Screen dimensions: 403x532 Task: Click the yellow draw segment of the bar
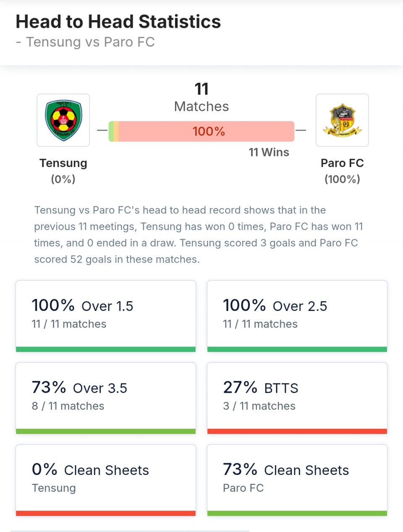click(116, 131)
